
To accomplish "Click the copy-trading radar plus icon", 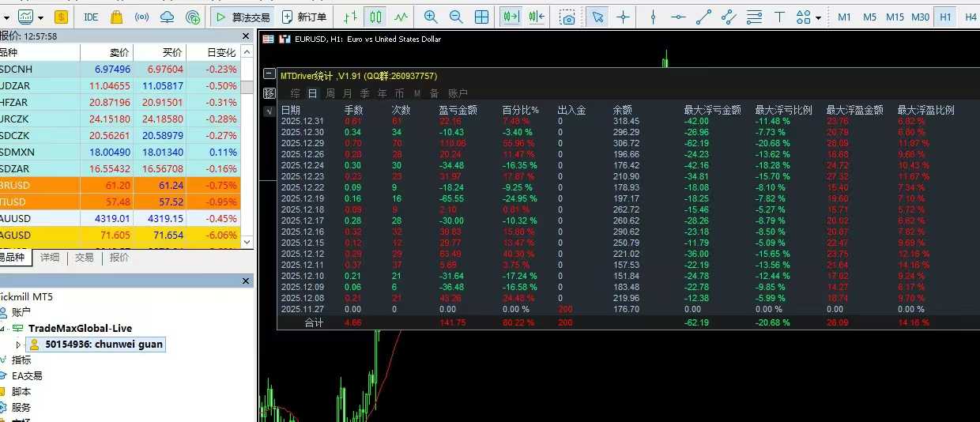I will tap(192, 17).
